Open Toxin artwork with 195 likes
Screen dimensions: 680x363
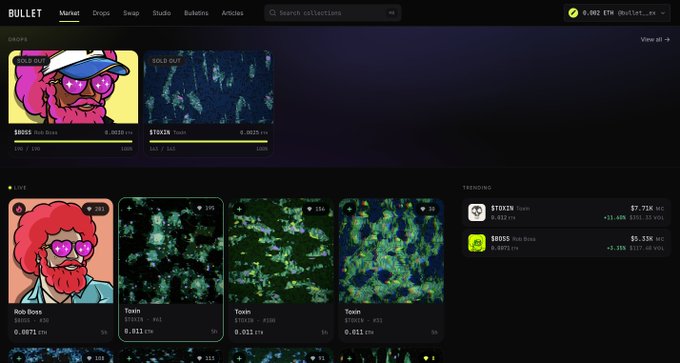[x=171, y=250]
